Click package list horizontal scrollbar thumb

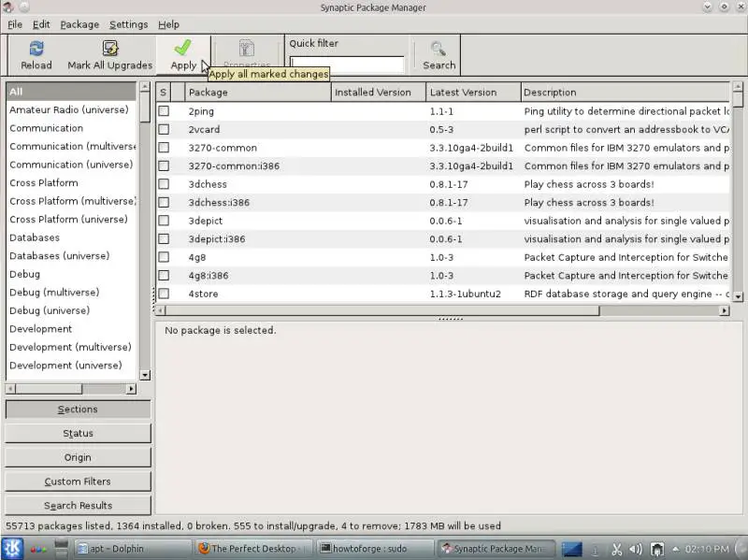point(382,310)
